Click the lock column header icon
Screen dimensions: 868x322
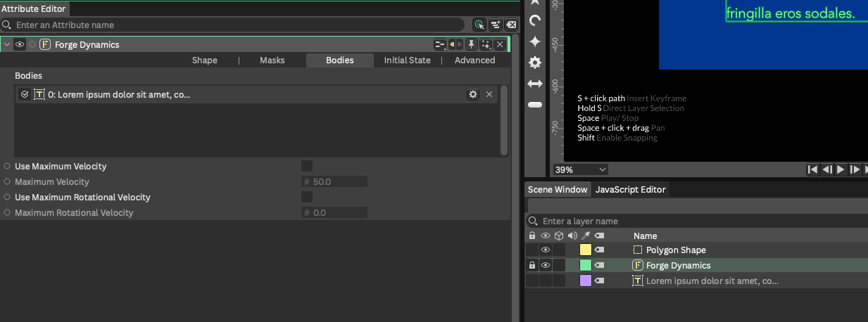coord(532,236)
